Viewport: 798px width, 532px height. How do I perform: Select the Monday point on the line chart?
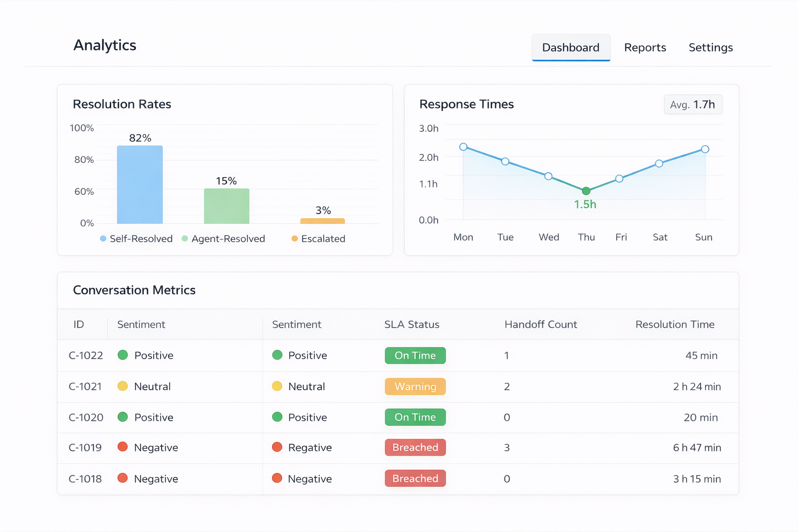[x=463, y=147]
